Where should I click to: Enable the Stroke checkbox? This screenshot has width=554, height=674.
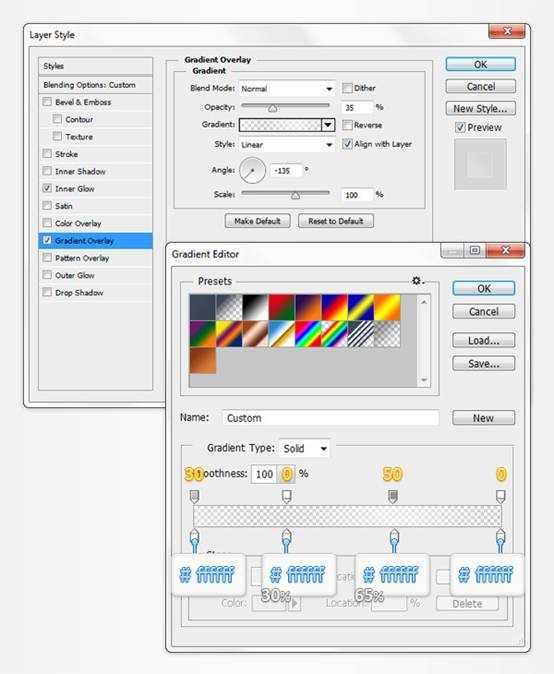tap(47, 153)
